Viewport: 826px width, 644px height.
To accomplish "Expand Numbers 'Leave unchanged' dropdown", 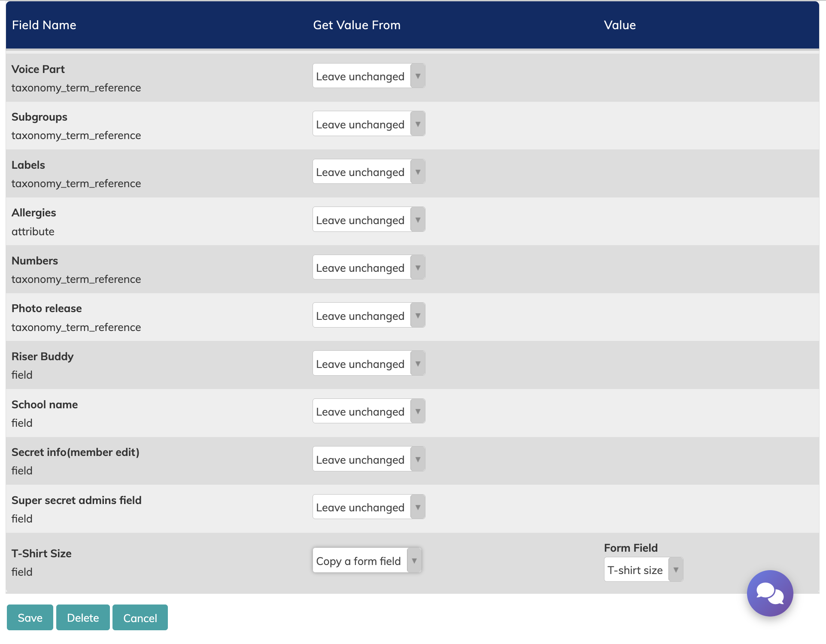I will 368,267.
